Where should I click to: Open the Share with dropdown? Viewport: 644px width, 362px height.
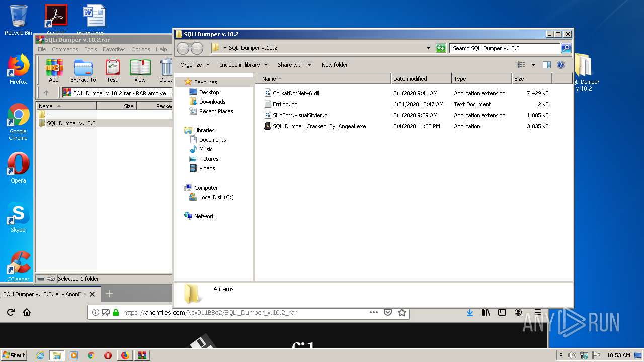pyautogui.click(x=294, y=65)
